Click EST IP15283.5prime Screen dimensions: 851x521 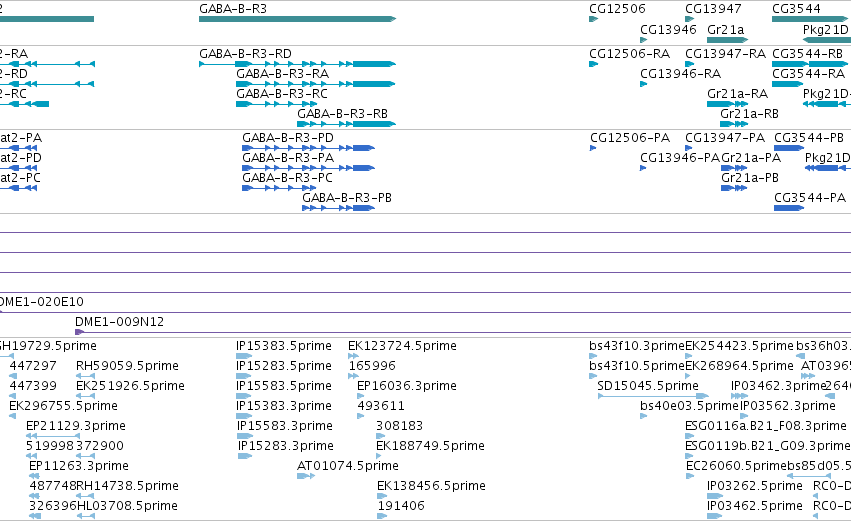click(x=284, y=366)
